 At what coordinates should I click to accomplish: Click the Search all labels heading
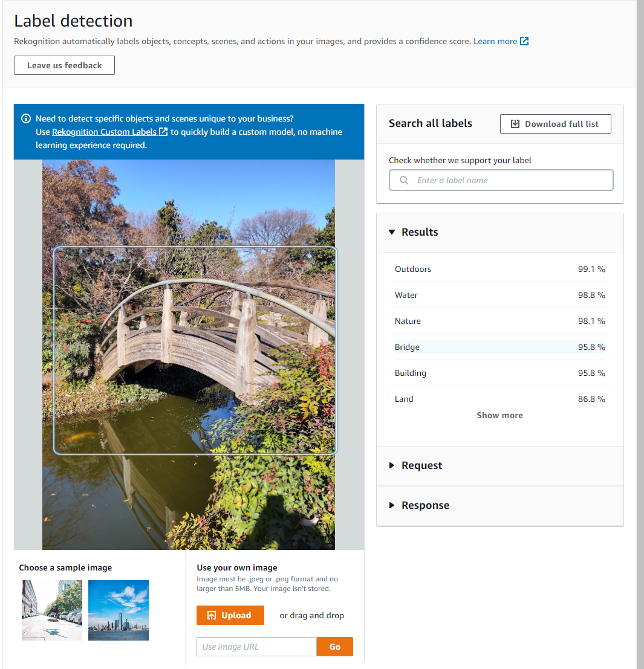[x=430, y=123]
